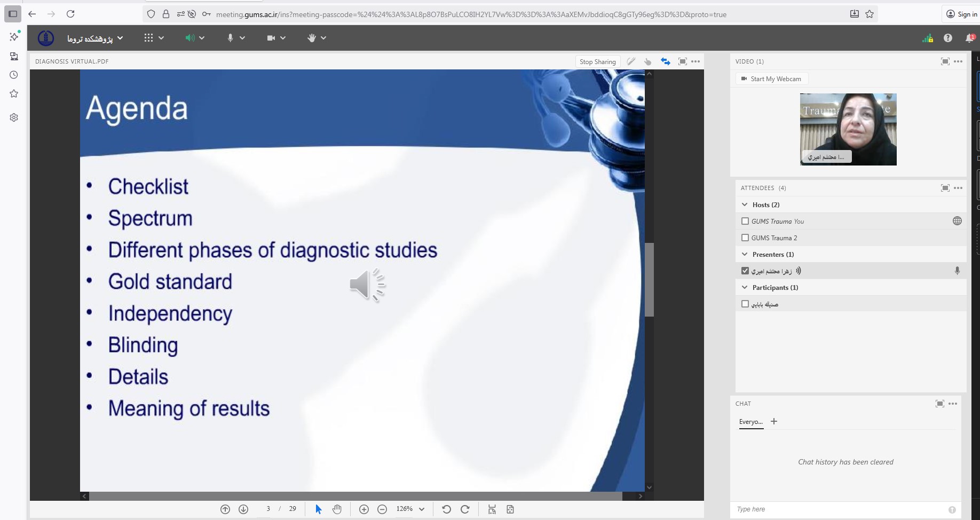This screenshot has height=520, width=980.
Task: Collapse the Participants (1) group
Action: coord(745,287)
